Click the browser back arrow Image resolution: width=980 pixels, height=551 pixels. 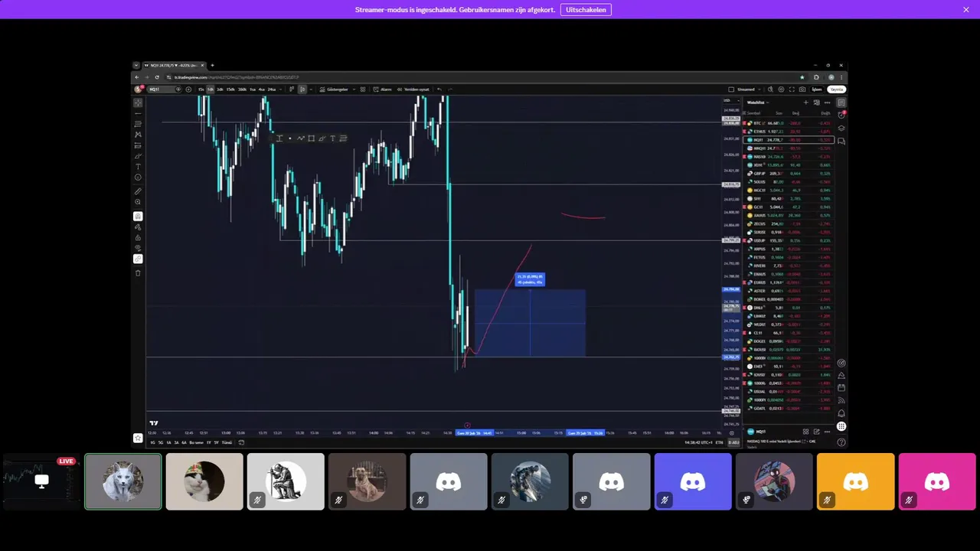tap(137, 77)
